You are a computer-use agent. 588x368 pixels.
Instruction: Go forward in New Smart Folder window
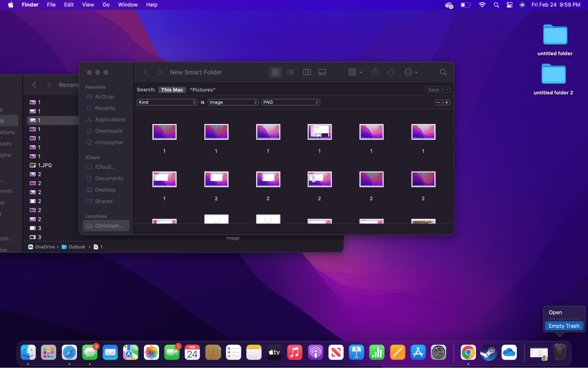tap(160, 72)
